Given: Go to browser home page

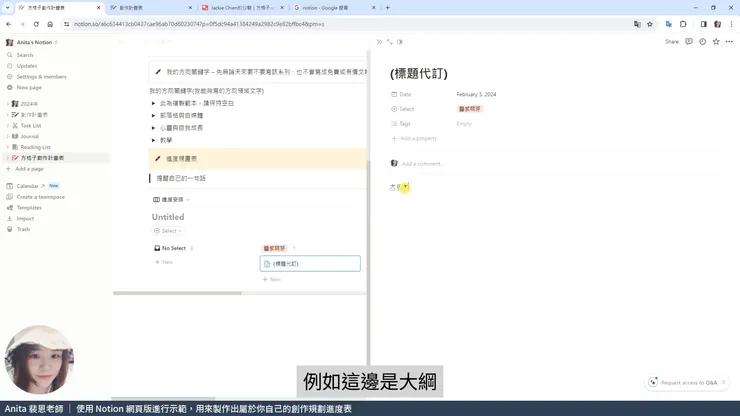Looking at the screenshot, I should pos(50,24).
